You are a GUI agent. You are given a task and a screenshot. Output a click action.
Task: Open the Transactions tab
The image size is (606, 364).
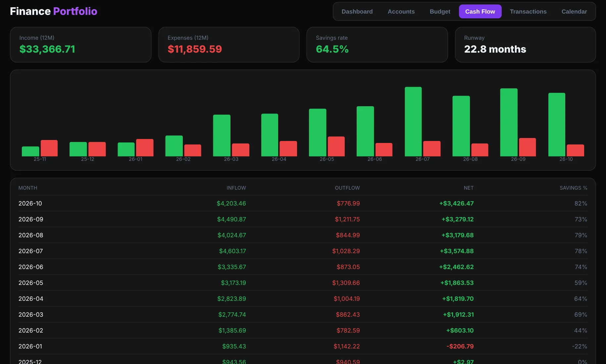pyautogui.click(x=528, y=12)
